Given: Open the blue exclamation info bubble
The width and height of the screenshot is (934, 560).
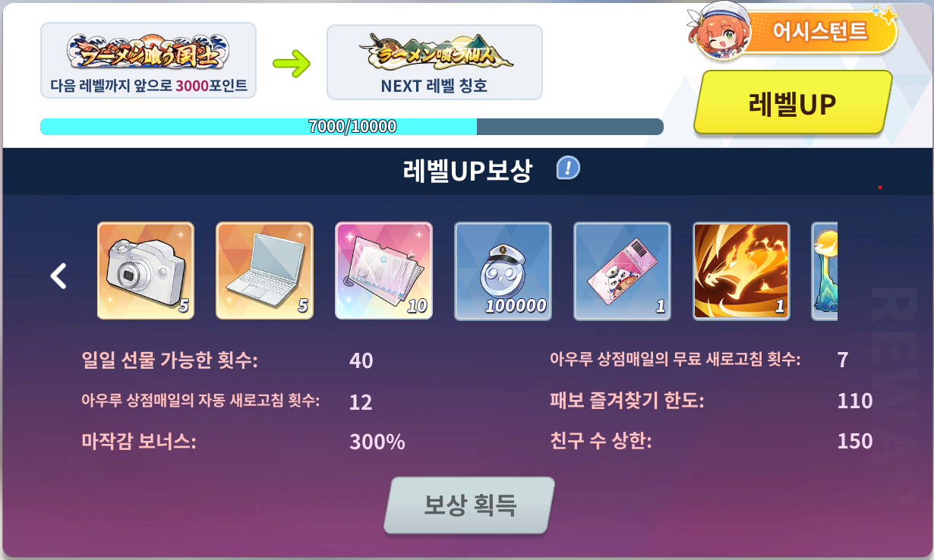Looking at the screenshot, I should click(x=568, y=168).
